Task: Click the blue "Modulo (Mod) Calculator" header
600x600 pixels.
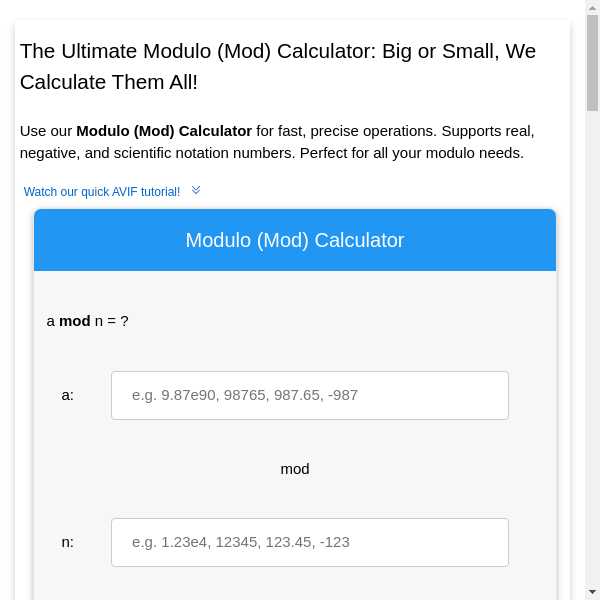Action: click(295, 240)
